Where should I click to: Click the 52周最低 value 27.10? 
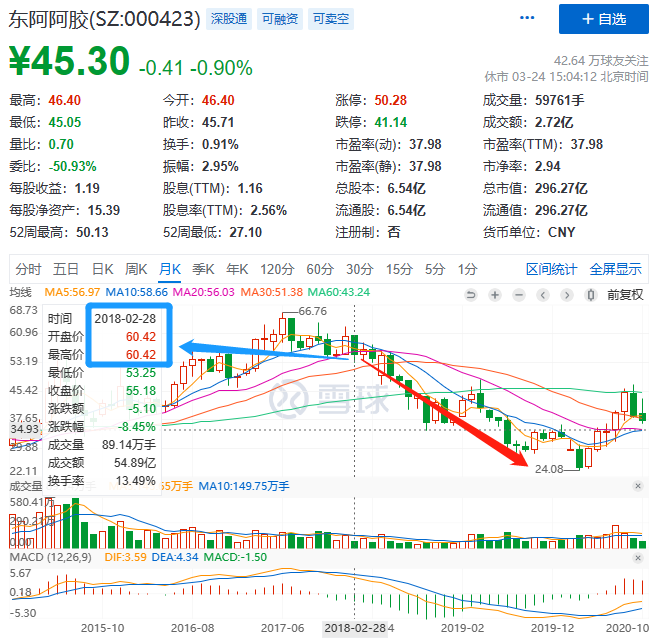[x=245, y=232]
